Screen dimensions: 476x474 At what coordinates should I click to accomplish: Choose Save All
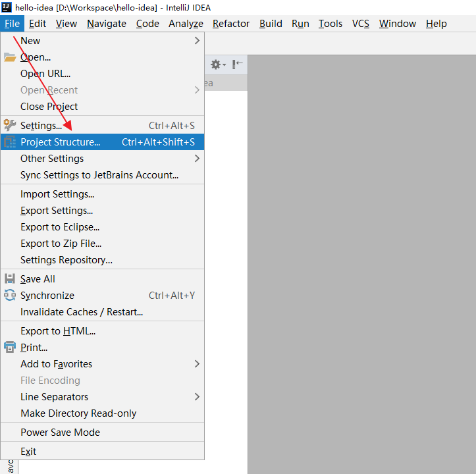(x=102, y=278)
